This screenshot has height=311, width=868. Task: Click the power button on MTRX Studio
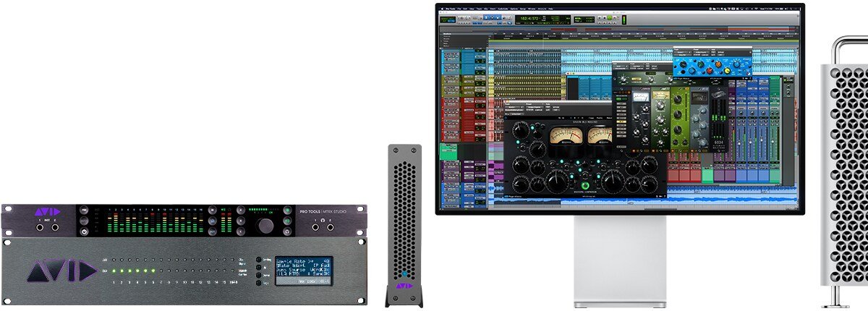pyautogui.click(x=85, y=231)
